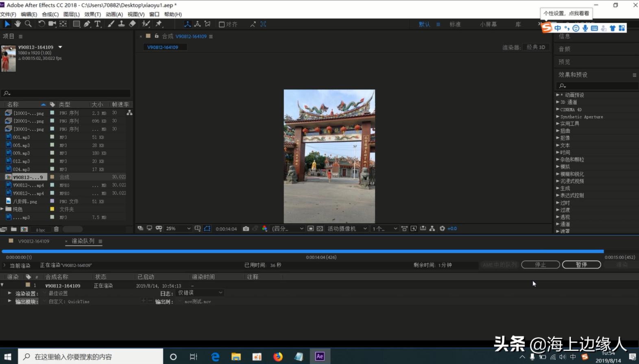Select the 标准 workspace
This screenshot has height=364, width=639.
point(455,24)
